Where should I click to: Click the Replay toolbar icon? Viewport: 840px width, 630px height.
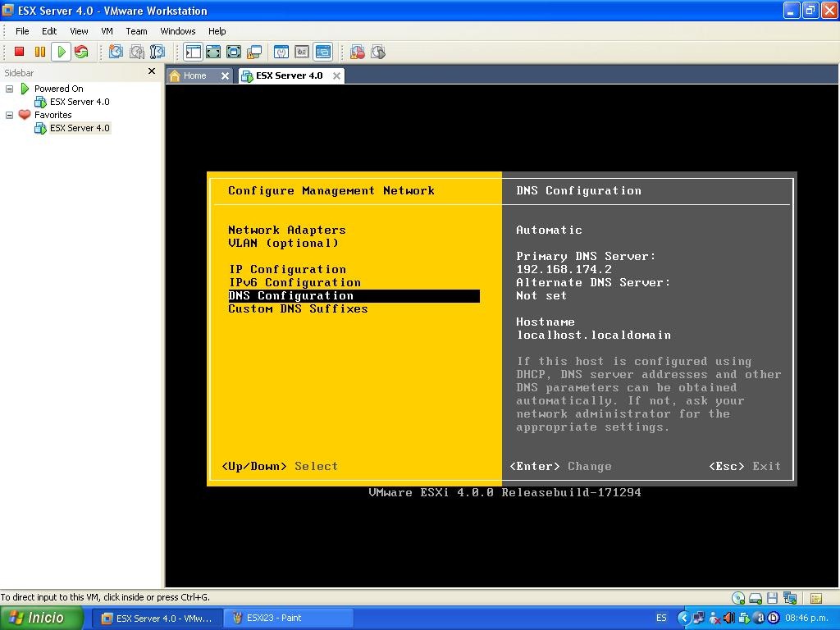tap(378, 52)
